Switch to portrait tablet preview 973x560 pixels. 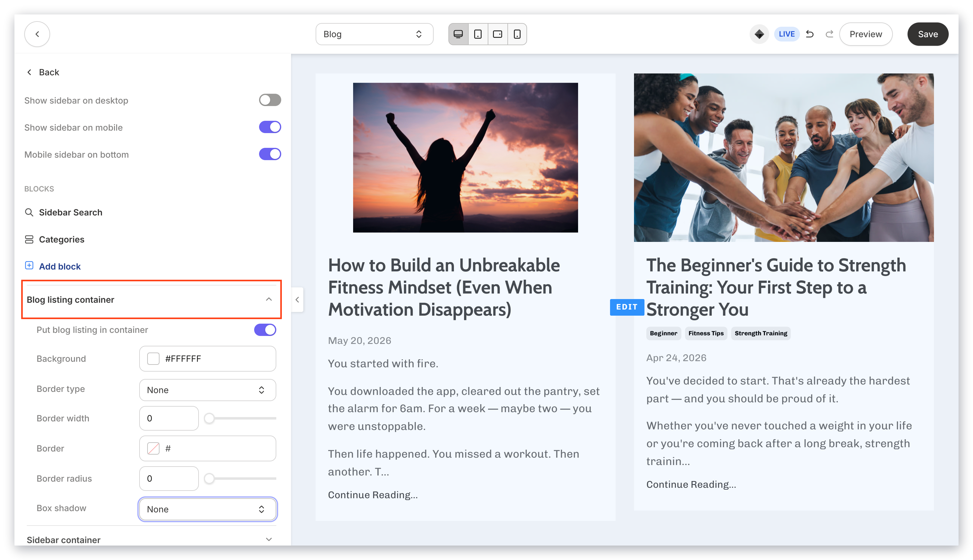pos(478,34)
